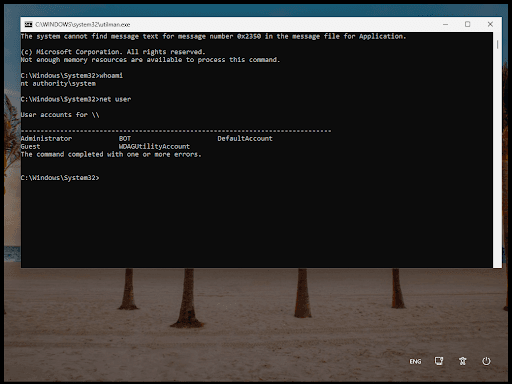Image resolution: width=512 pixels, height=384 pixels.
Task: Click the last empty 'C:\Windows\System32>' prompt
Action: coord(60,178)
